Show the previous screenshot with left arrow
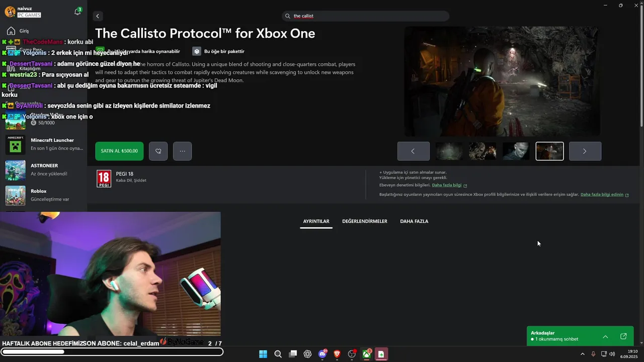Image resolution: width=644 pixels, height=362 pixels. click(x=414, y=151)
